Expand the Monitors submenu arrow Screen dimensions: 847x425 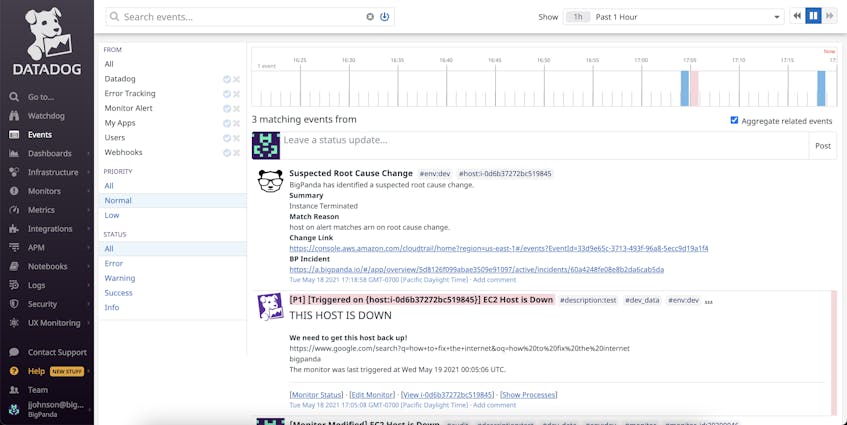(x=89, y=191)
